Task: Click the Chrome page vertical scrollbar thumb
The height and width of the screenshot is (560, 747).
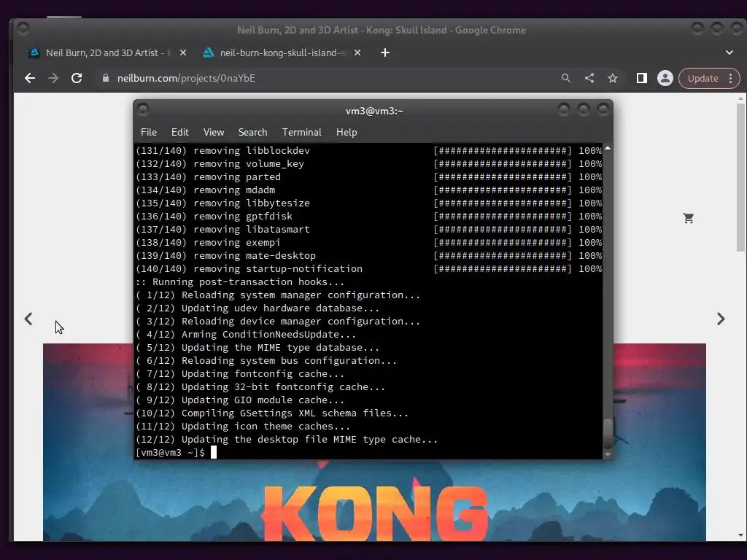Action: pyautogui.click(x=740, y=178)
